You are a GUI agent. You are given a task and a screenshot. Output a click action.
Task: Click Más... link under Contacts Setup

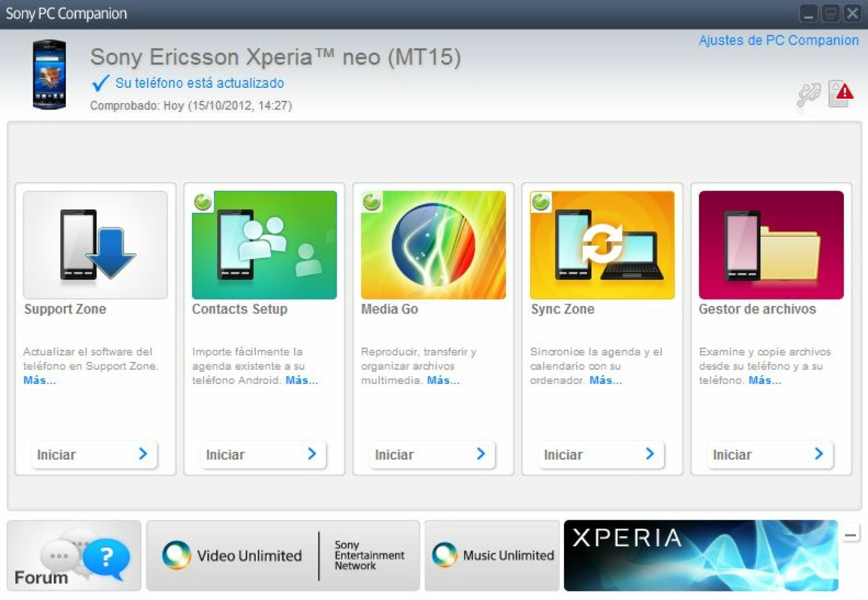pos(302,380)
